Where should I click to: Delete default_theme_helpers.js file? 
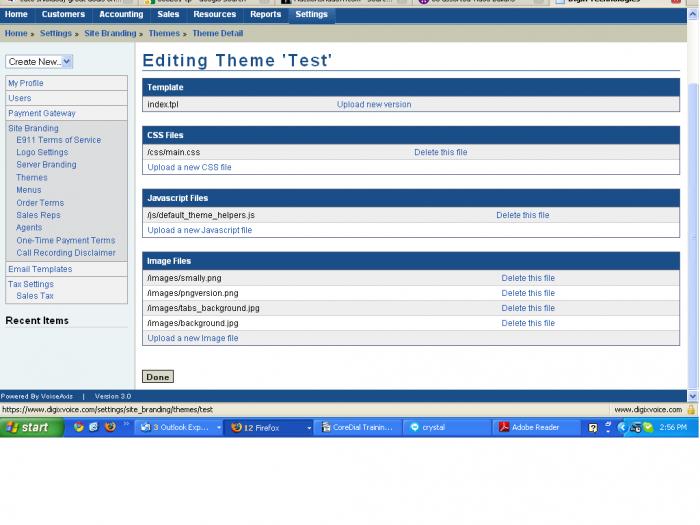pos(523,215)
